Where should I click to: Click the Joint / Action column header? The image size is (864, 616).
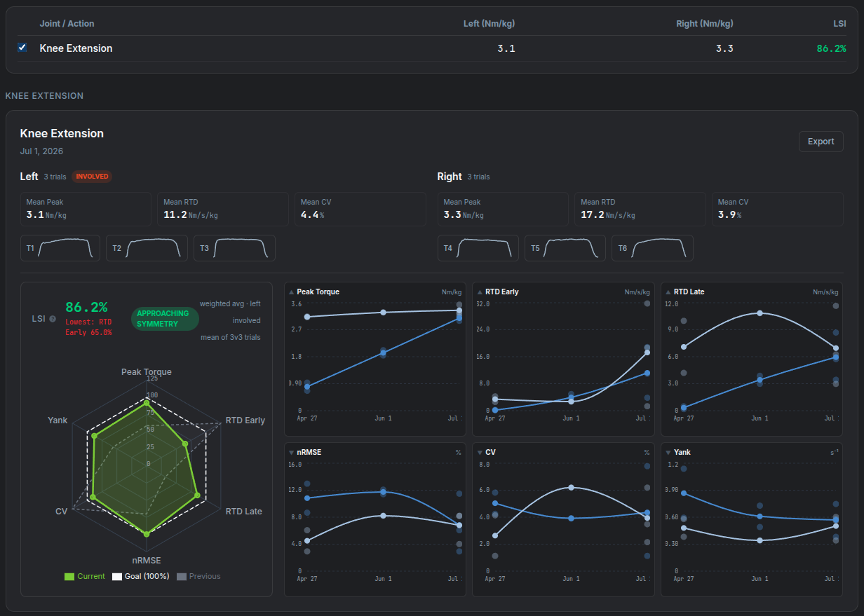pyautogui.click(x=67, y=24)
